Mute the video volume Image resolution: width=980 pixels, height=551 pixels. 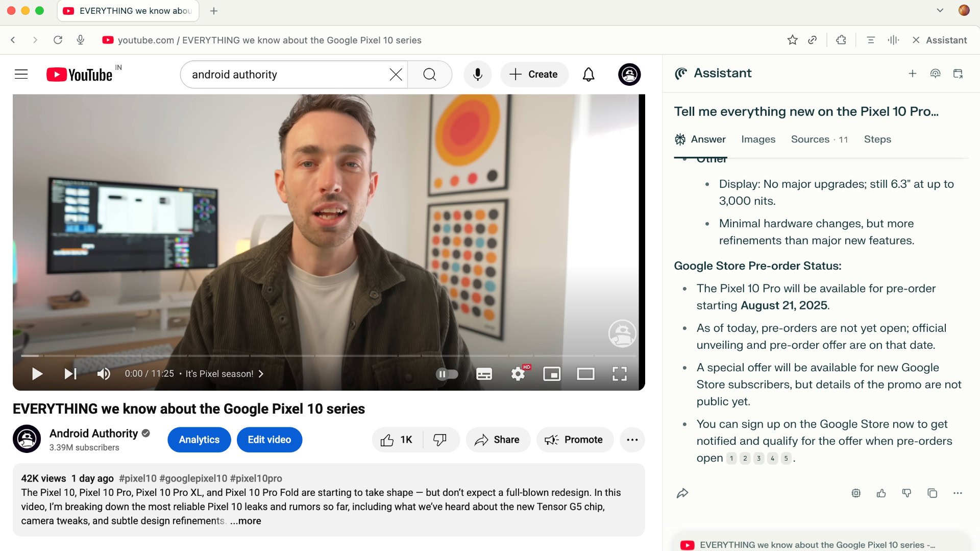click(104, 374)
